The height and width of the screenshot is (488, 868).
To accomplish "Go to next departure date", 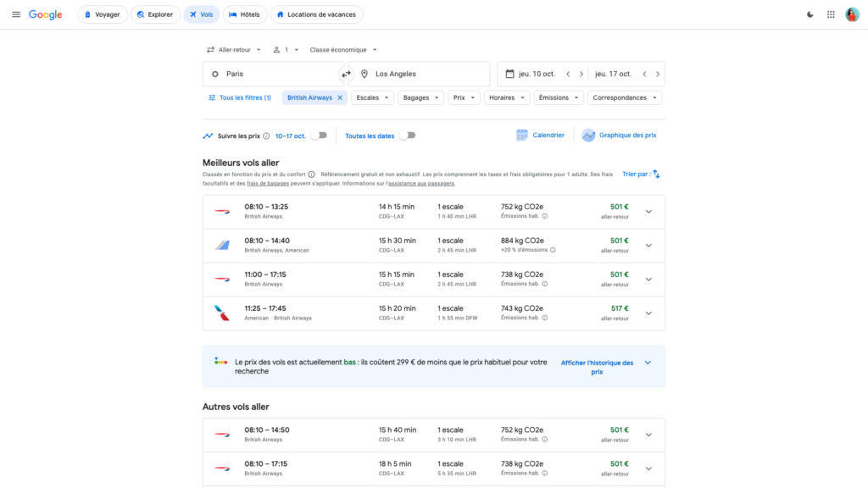I will pyautogui.click(x=581, y=75).
